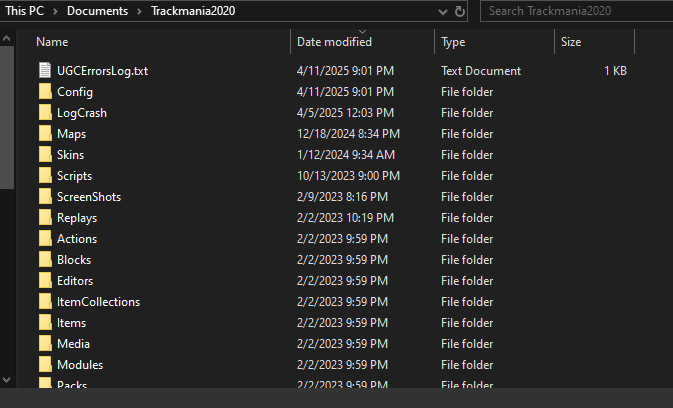Click the Replays folder icon
Viewport: 673px width, 408px height.
pos(44,218)
